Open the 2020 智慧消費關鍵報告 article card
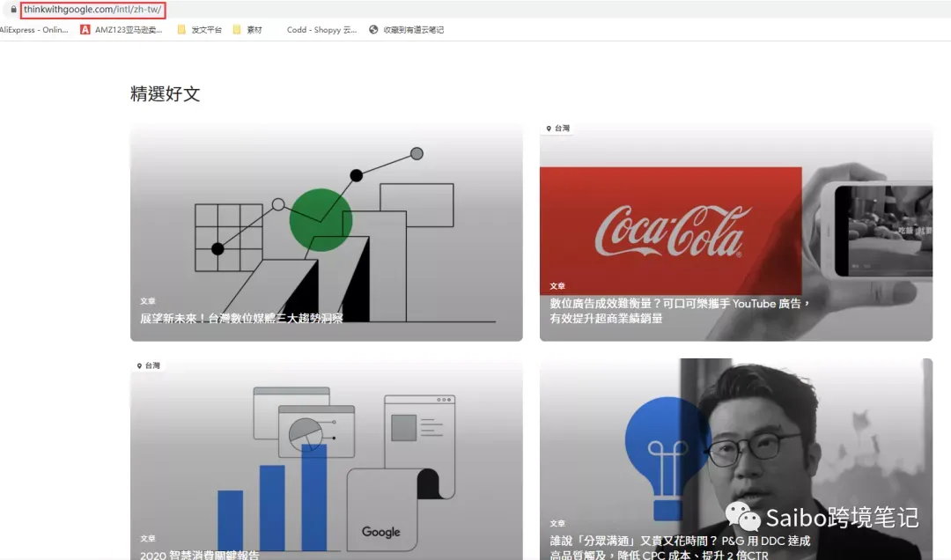The height and width of the screenshot is (560, 951). coord(327,460)
